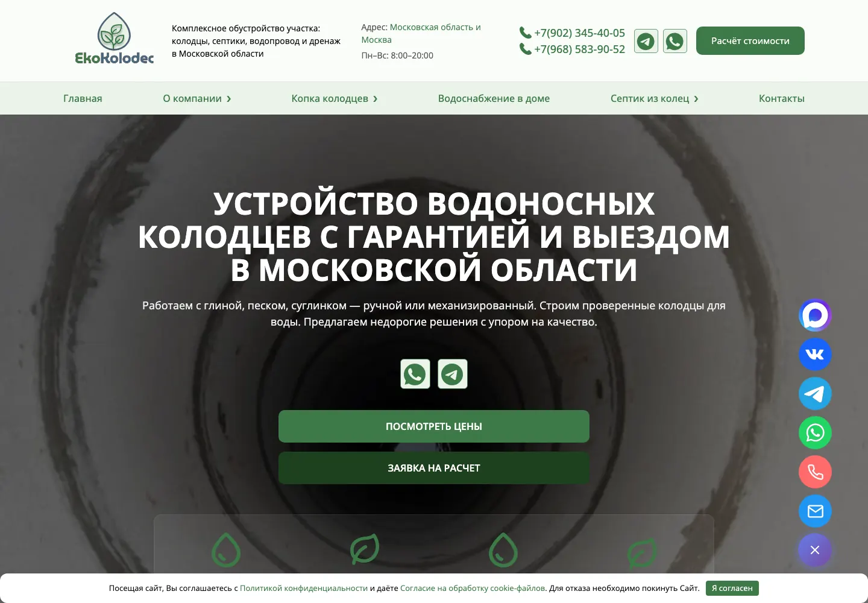This screenshot has height=603, width=868.
Task: Click the red phone call floating button
Action: coord(815,472)
